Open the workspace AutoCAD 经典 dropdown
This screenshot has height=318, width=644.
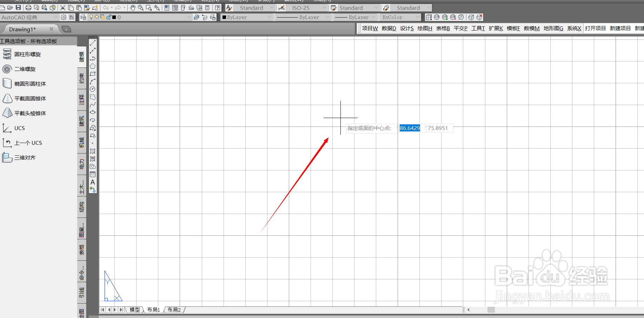(29, 17)
